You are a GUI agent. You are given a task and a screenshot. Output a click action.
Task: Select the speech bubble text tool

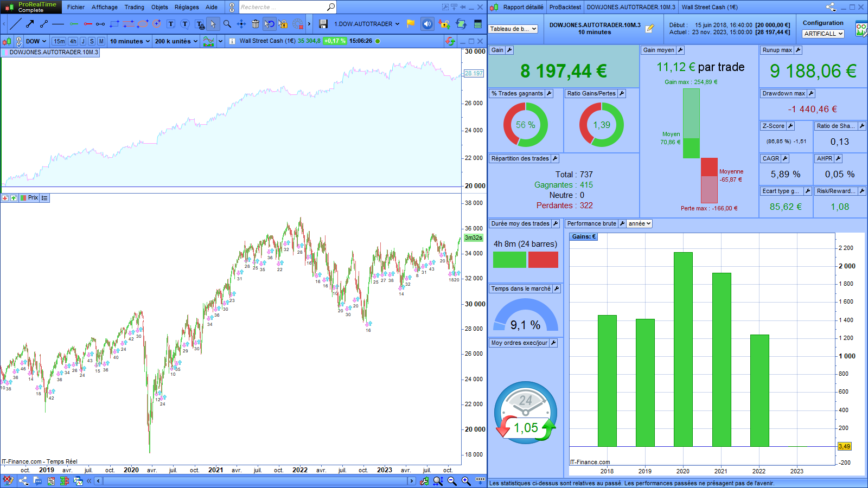point(185,24)
